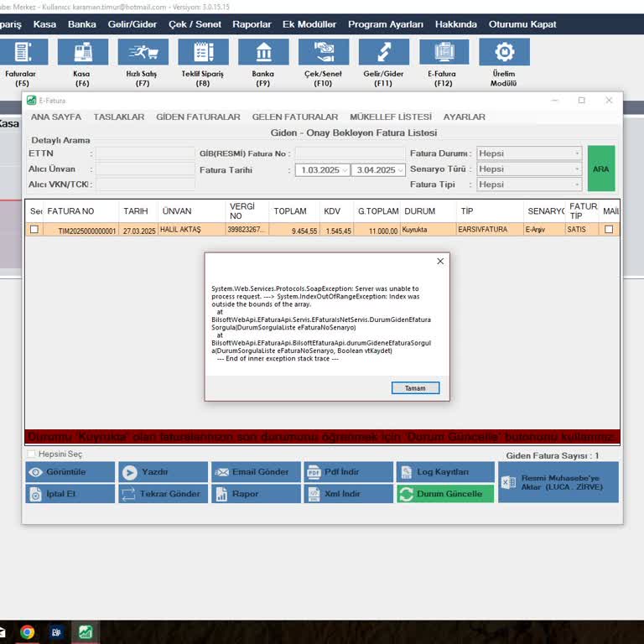Sort by FATURA NO column header

click(x=80, y=211)
